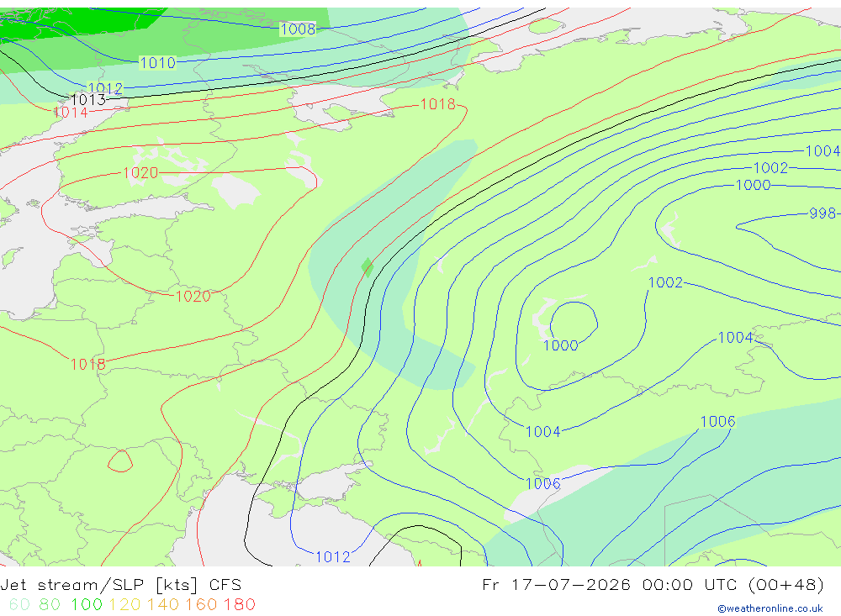
Task: Select the 160 knots legend value
Action: pyautogui.click(x=201, y=604)
